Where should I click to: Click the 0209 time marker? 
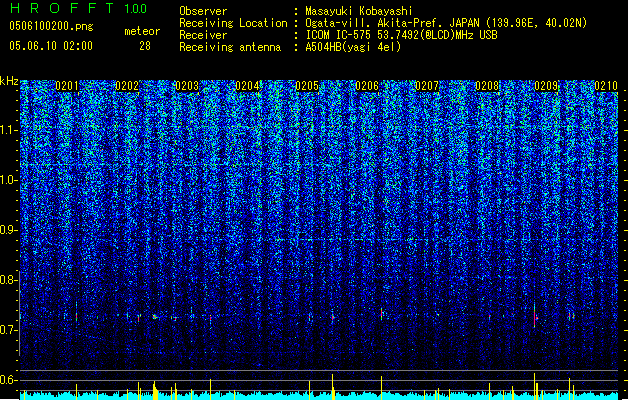[x=546, y=86]
